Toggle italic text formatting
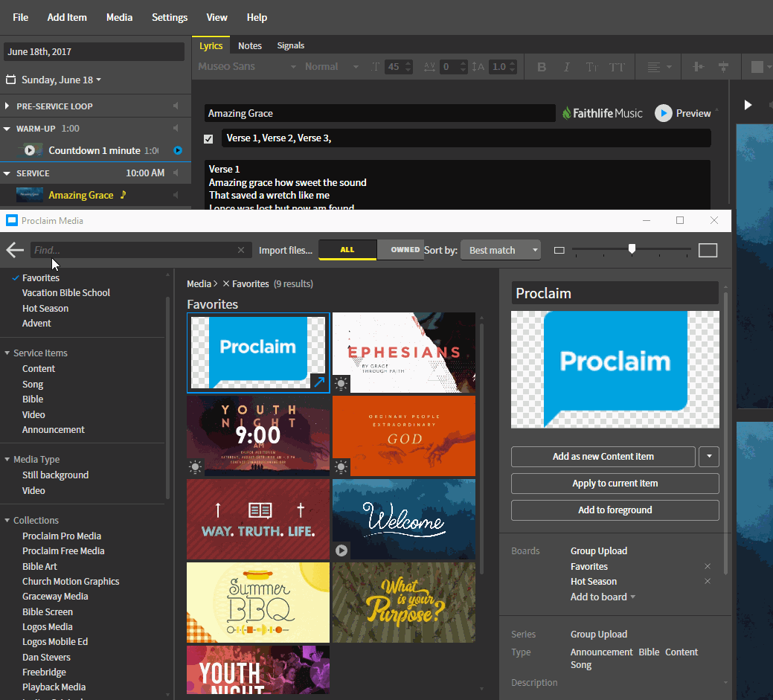 [566, 67]
